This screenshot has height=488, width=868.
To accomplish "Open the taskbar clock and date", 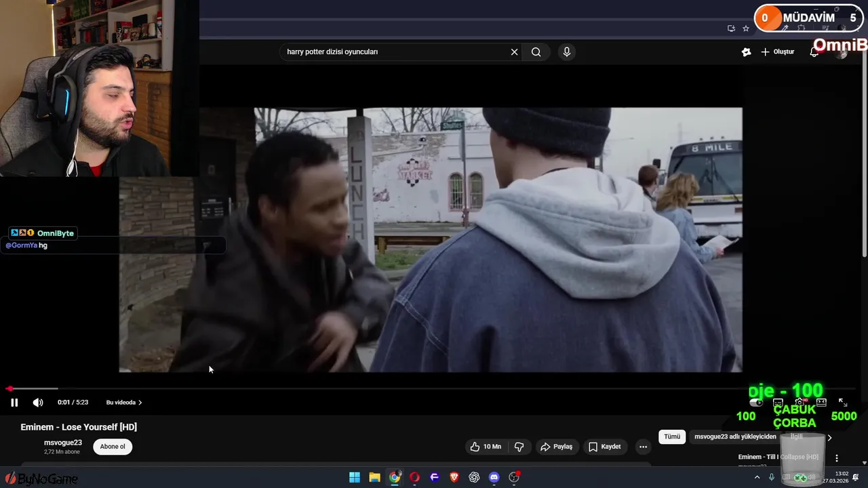I will (x=835, y=477).
